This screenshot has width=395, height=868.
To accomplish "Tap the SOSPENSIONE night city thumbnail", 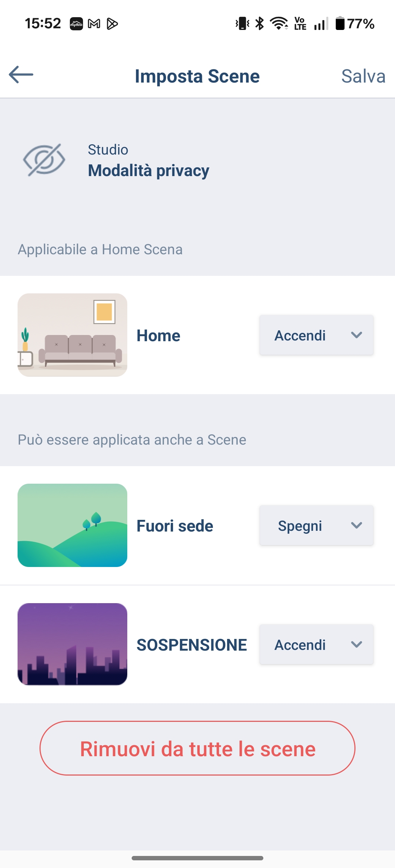I will 72,644.
